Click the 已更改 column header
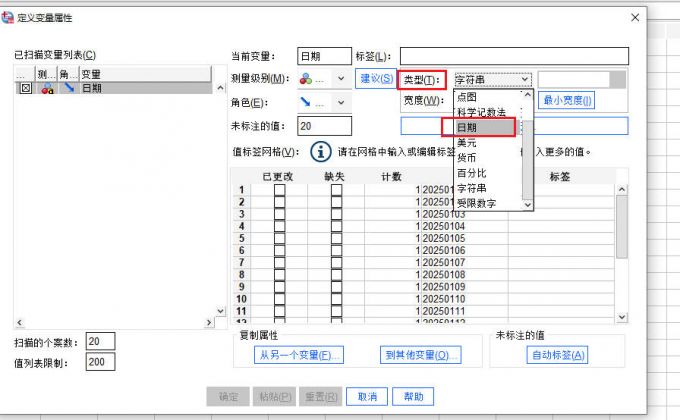 [278, 177]
